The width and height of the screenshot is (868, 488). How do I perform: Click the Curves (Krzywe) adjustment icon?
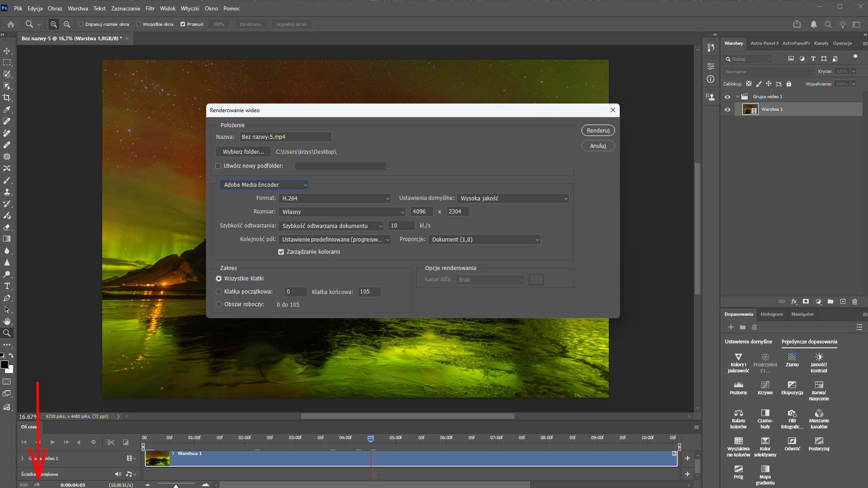tap(765, 385)
